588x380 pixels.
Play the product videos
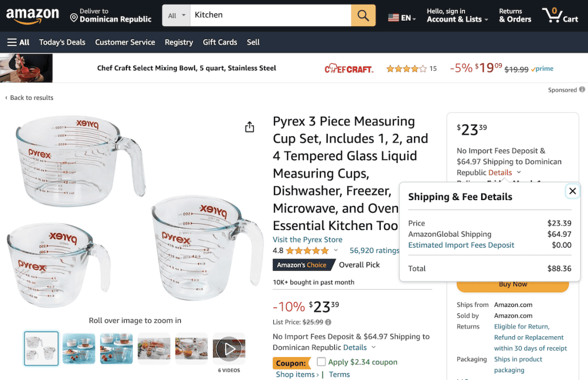[229, 347]
